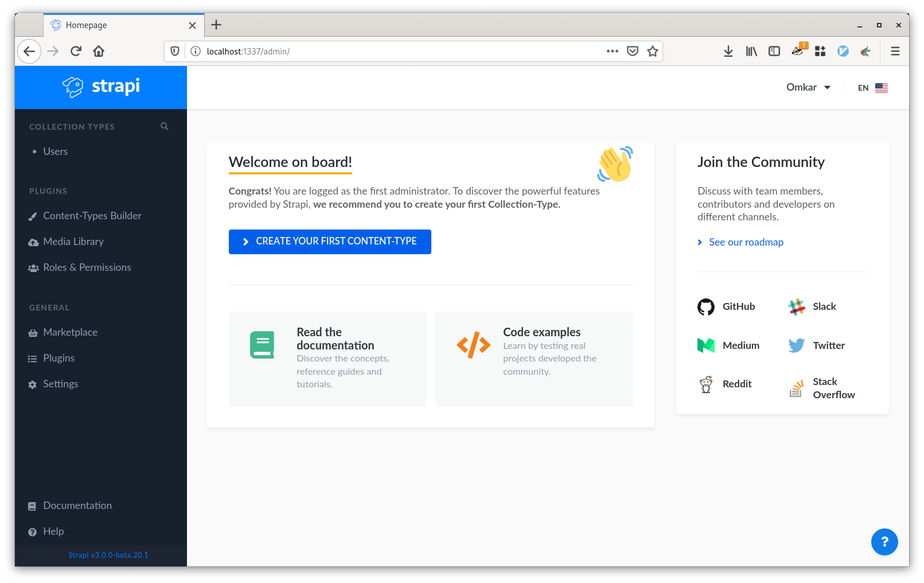Open a new browser tab
924x583 pixels.
point(216,25)
